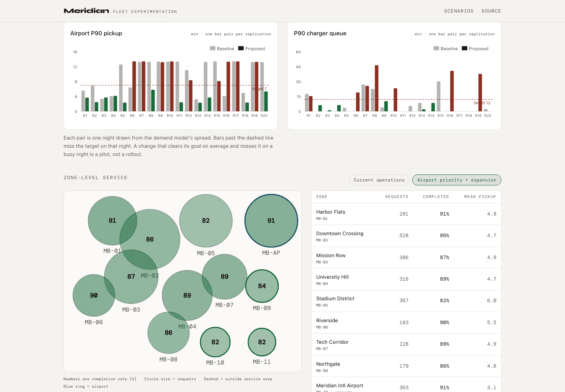Screen dimensions: 565x392
Task: Click the 'Dashed = outside service area' legend note
Action: point(238,379)
